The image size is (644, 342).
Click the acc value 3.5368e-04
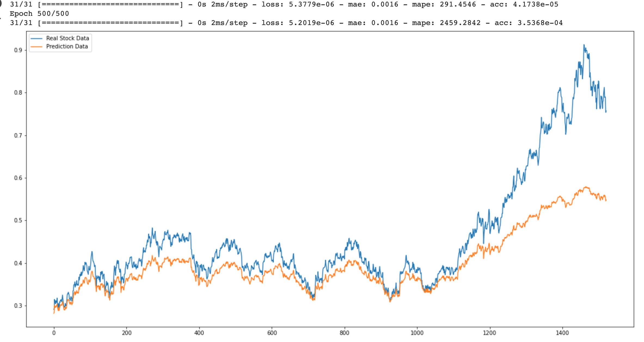(x=540, y=23)
